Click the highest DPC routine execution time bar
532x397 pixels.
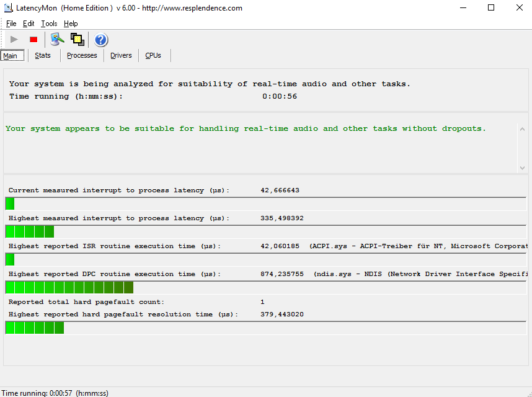(x=69, y=287)
